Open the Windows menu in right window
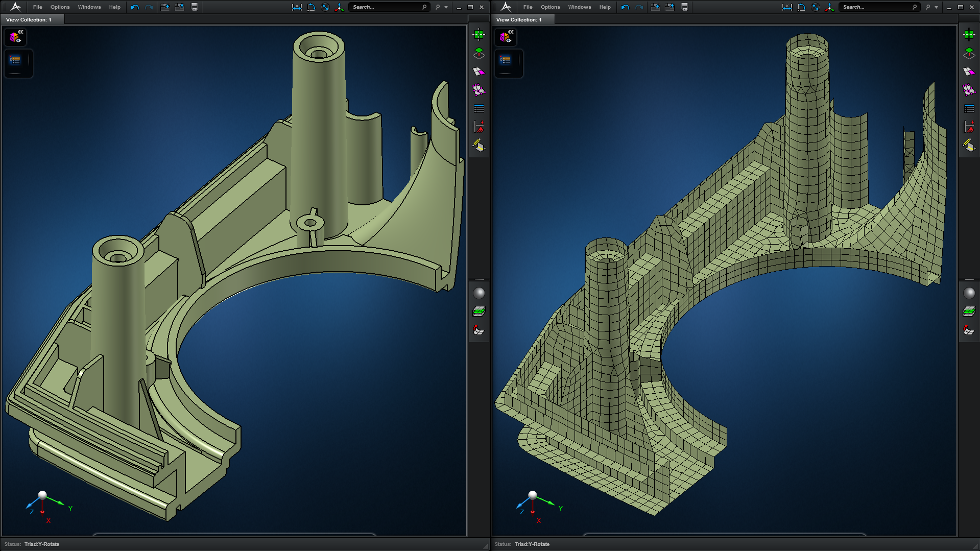Image resolution: width=980 pixels, height=551 pixels. point(580,7)
